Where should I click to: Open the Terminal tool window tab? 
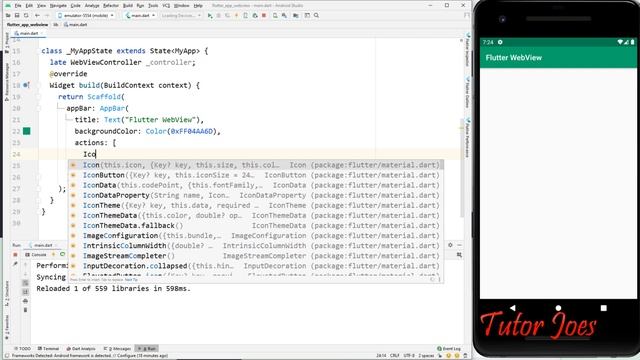(x=49, y=349)
